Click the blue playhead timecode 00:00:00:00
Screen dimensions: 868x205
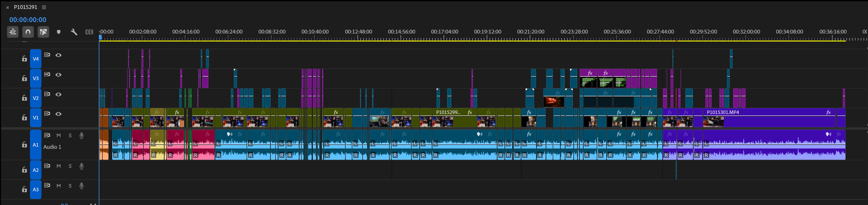click(x=28, y=20)
